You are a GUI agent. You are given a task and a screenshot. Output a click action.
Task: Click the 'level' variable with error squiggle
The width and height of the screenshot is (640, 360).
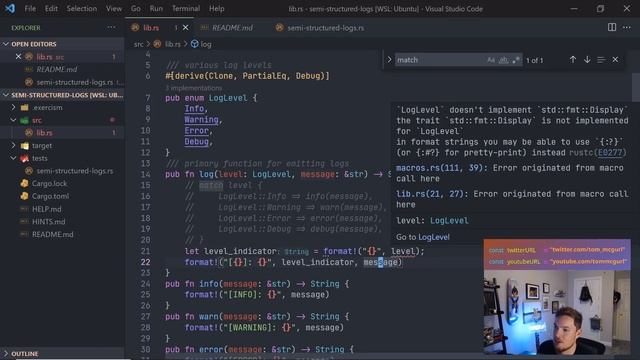(x=402, y=251)
